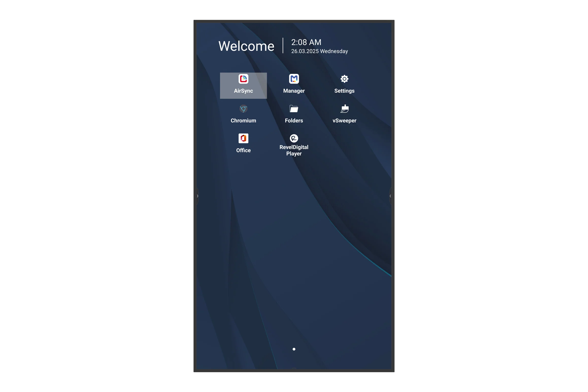Click the RevelDigital Player label text
588x392 pixels.
(x=294, y=150)
